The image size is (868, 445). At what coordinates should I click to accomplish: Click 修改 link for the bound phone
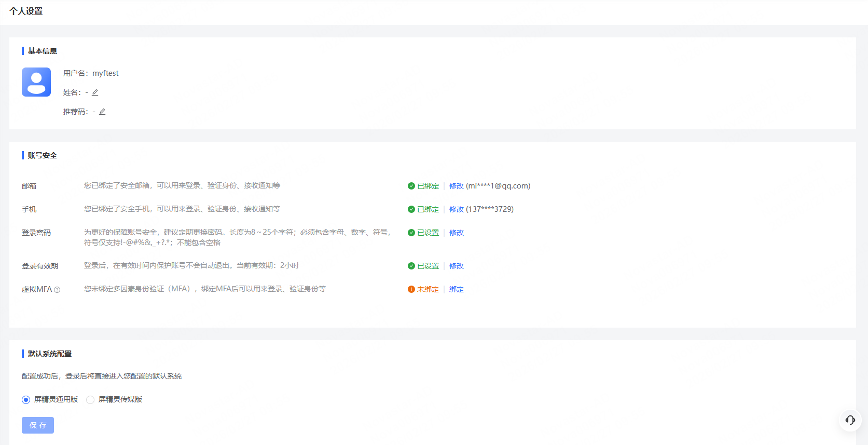pyautogui.click(x=457, y=209)
